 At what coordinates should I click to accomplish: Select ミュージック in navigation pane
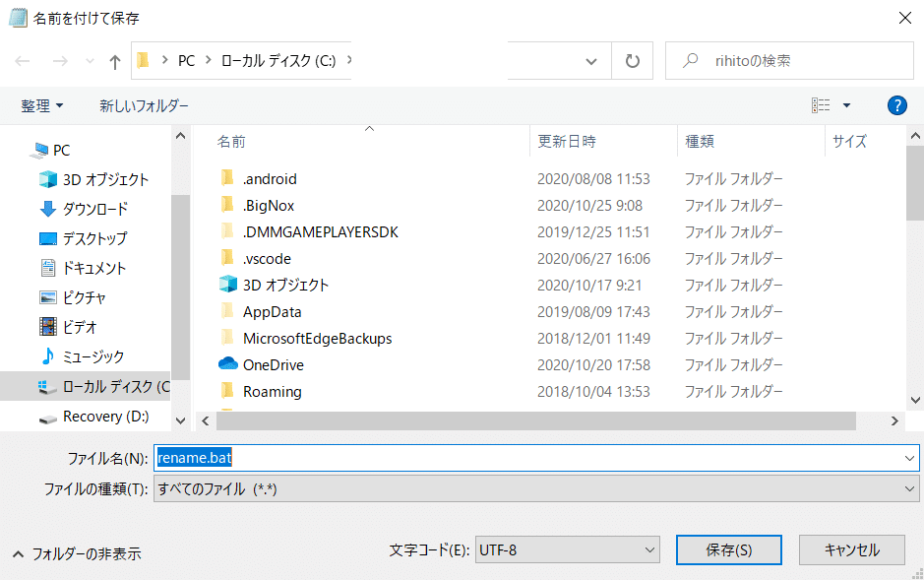click(82, 356)
